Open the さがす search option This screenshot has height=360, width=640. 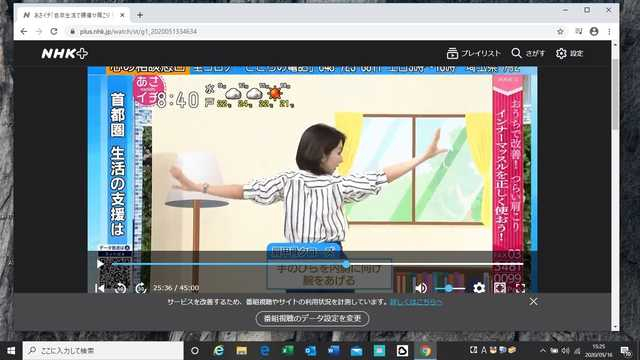(528, 53)
